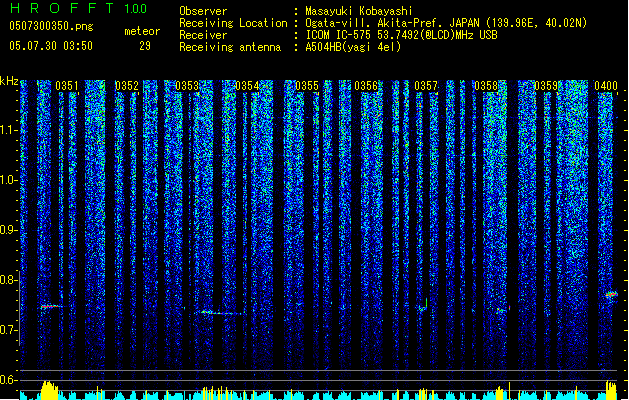Click the tall yellow power bar at 0400

(x=611, y=390)
